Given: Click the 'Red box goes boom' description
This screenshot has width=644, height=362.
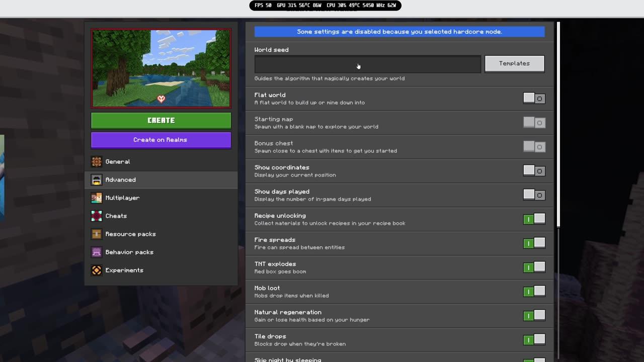Looking at the screenshot, I should (280, 271).
